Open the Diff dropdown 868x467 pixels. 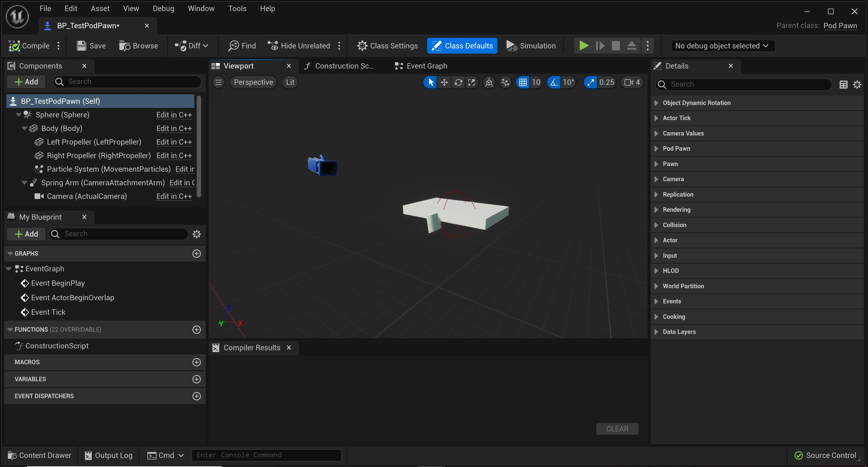tap(191, 46)
